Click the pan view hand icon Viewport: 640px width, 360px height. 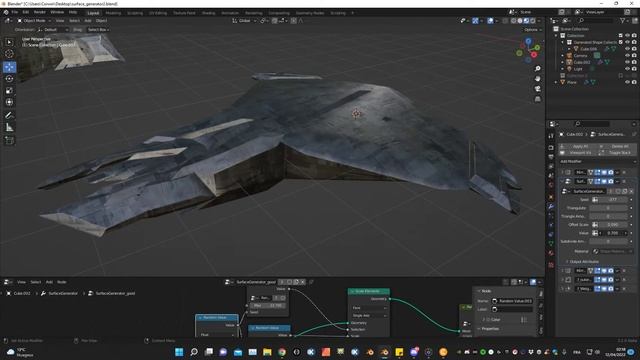click(x=538, y=78)
